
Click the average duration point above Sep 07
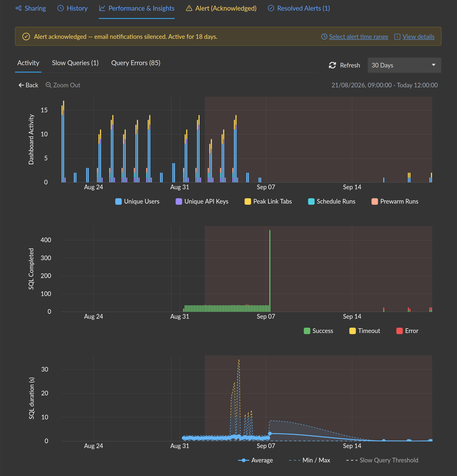coord(270,434)
